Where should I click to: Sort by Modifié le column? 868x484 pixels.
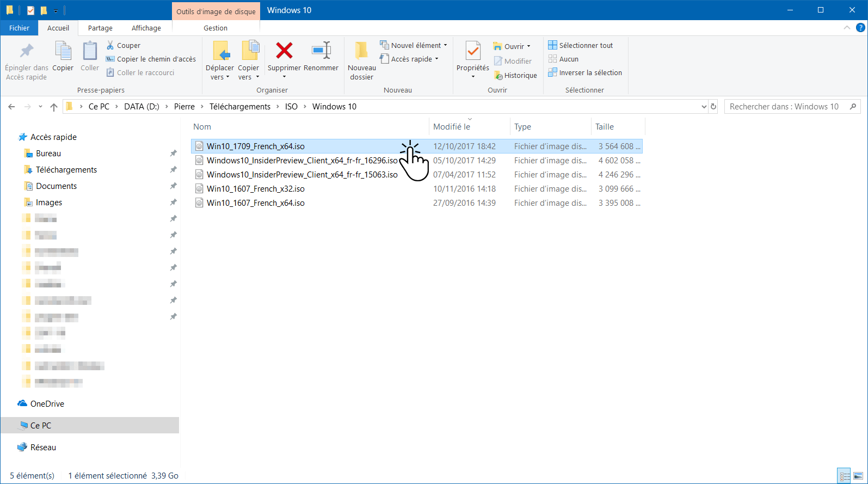coord(452,127)
